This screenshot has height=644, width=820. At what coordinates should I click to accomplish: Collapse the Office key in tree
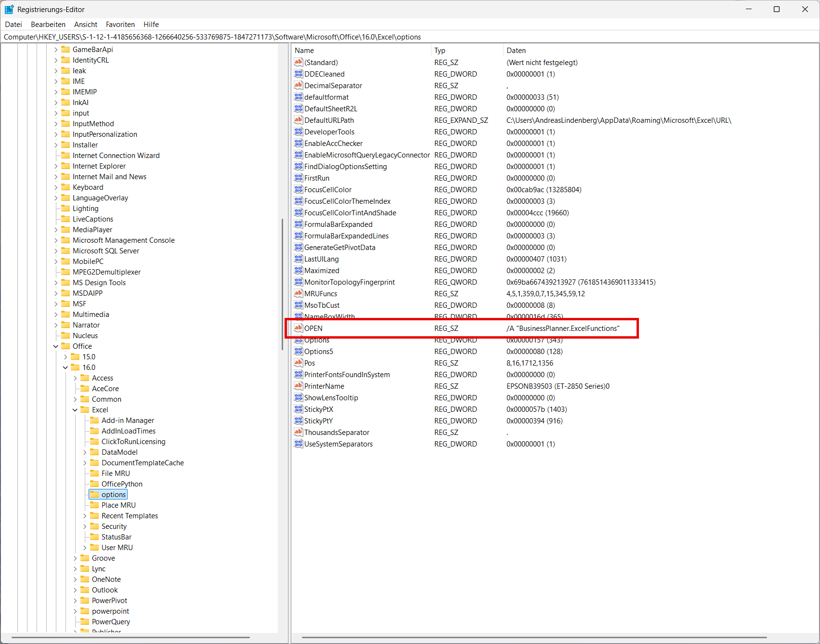click(56, 346)
